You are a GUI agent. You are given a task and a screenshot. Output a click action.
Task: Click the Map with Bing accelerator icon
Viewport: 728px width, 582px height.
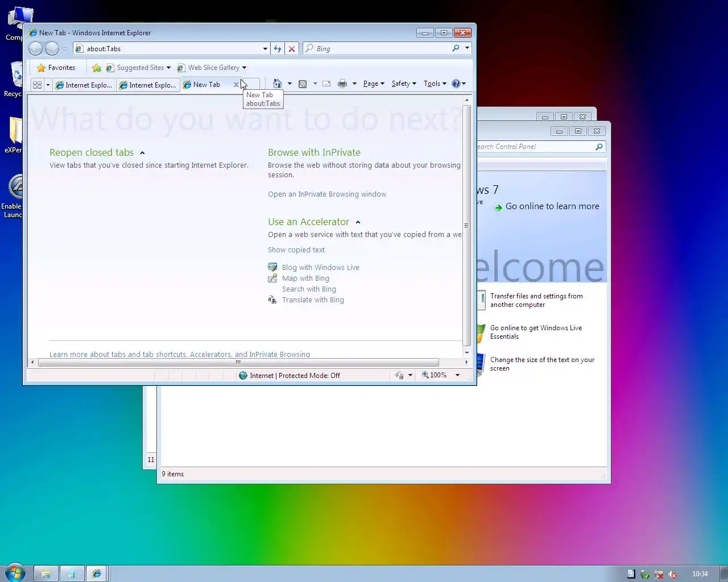point(272,278)
